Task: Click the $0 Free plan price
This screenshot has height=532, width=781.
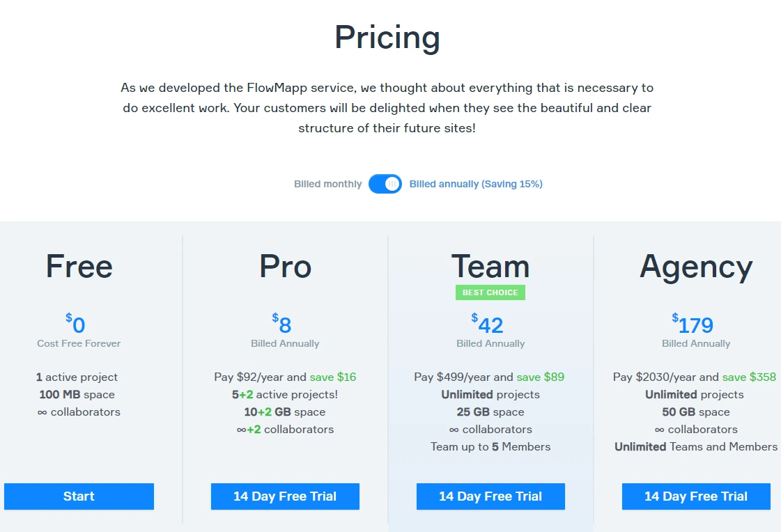Action: click(76, 324)
